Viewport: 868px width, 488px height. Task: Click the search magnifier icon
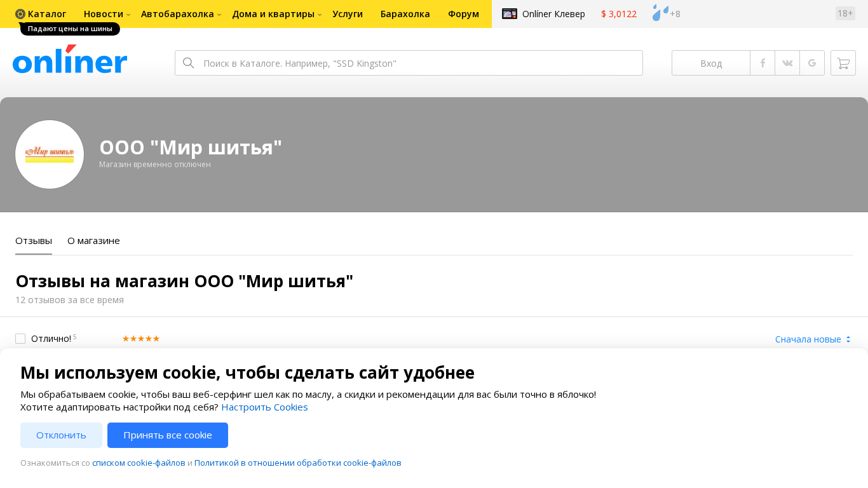pos(189,63)
